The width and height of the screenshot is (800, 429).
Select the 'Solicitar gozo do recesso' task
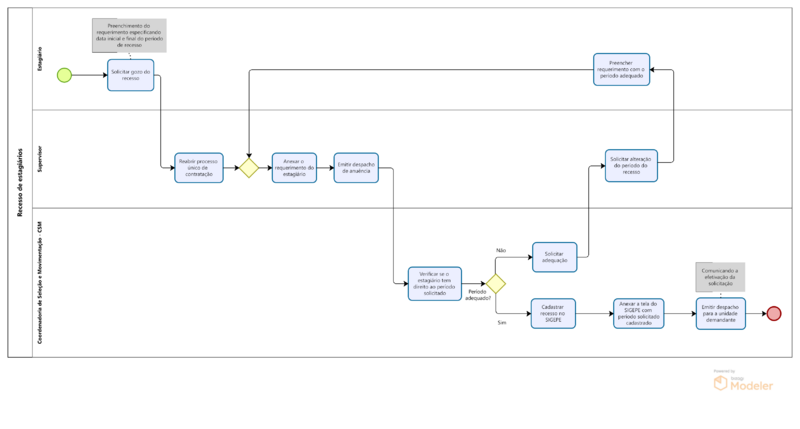[x=131, y=75]
